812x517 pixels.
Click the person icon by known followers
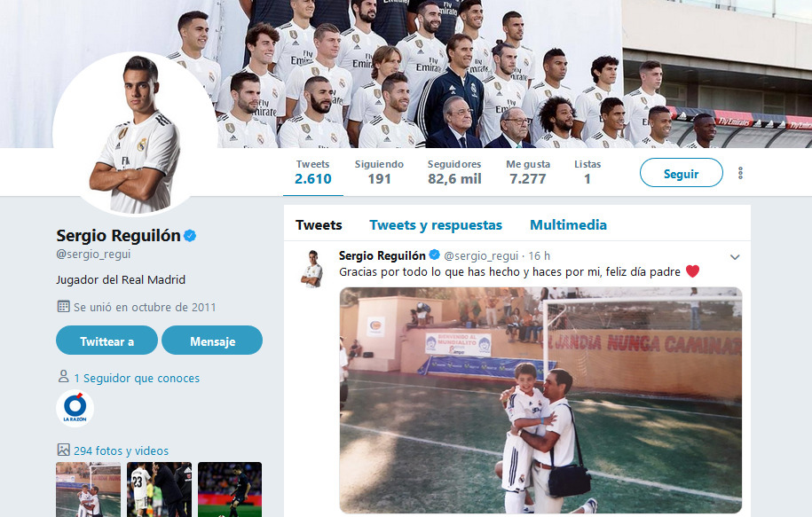pyautogui.click(x=63, y=377)
